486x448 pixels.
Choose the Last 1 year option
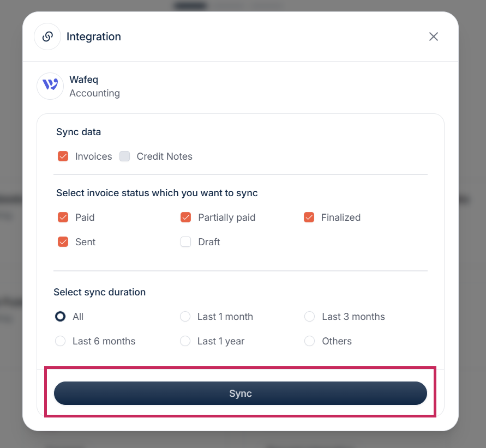[x=185, y=341]
